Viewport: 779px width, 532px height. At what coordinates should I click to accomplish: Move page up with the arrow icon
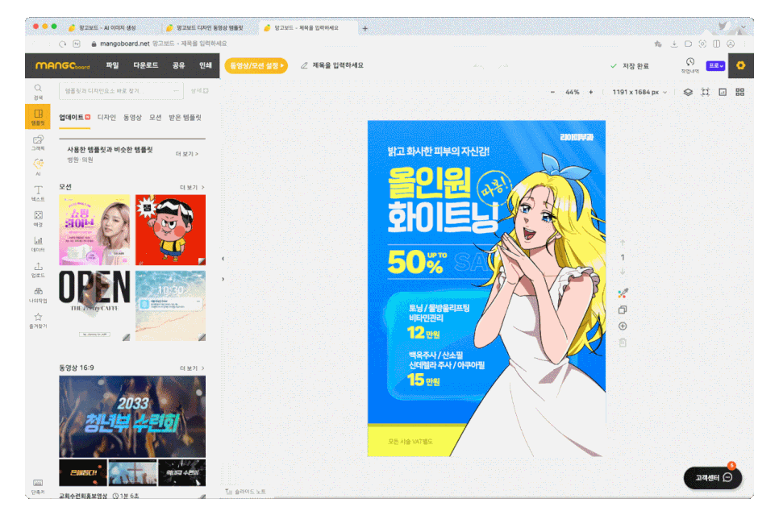pos(622,243)
